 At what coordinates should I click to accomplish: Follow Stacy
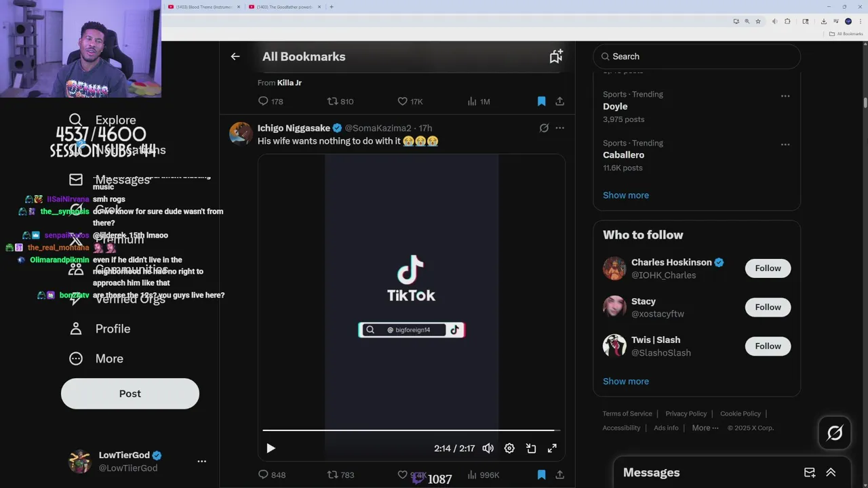coord(768,307)
